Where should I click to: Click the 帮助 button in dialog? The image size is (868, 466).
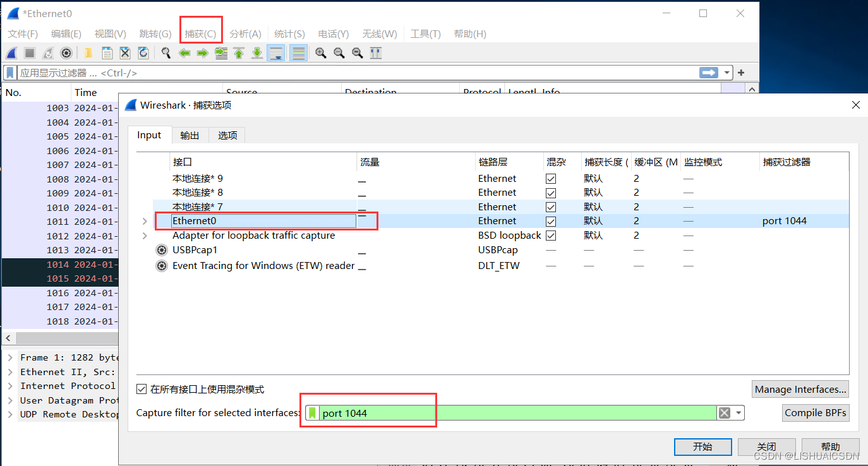830,446
